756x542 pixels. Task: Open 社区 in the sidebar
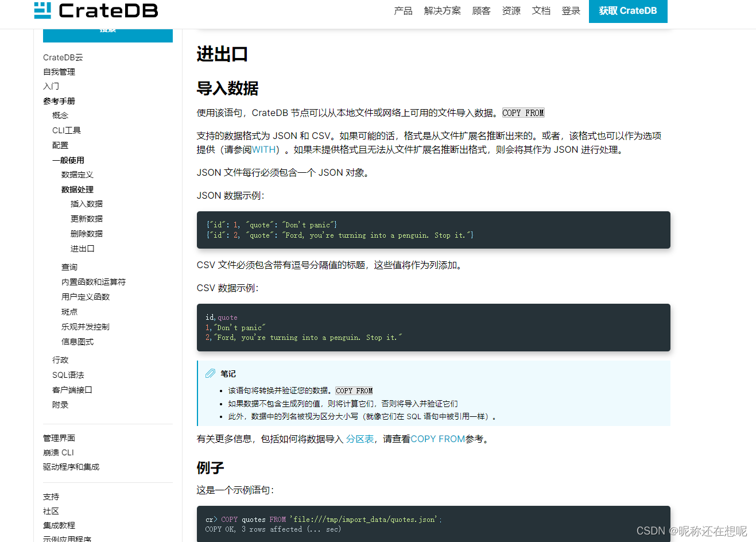click(x=51, y=511)
